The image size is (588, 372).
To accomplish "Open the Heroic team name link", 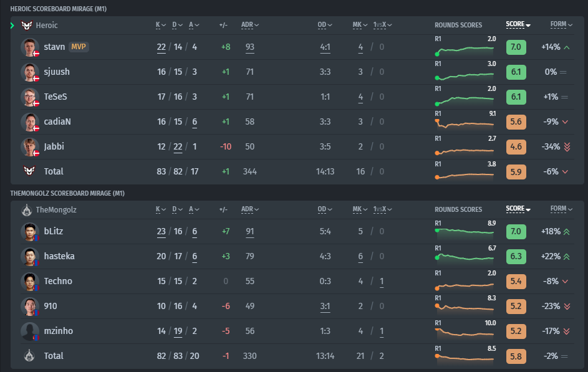I will [47, 25].
